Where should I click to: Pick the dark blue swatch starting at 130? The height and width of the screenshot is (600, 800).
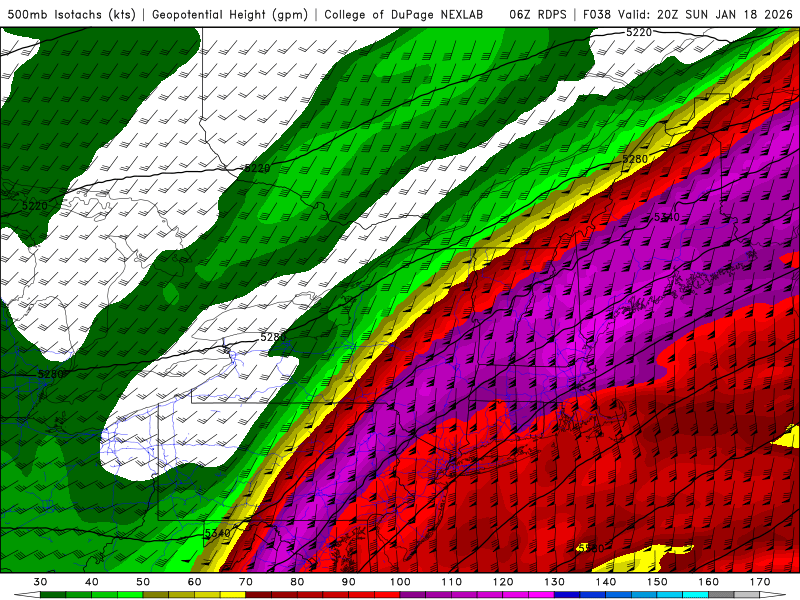pyautogui.click(x=567, y=595)
